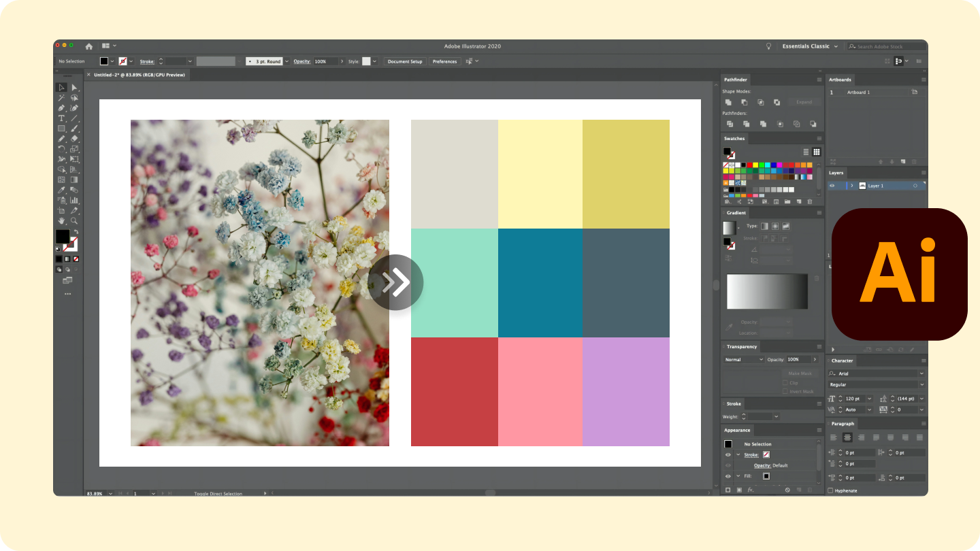Click the Document Setup button
The width and height of the screenshot is (980, 551).
coord(404,61)
